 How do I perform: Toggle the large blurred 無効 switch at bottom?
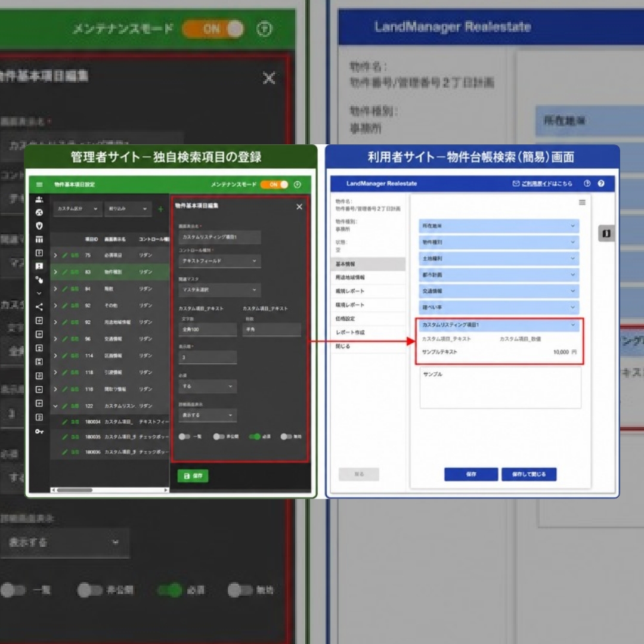[x=240, y=590]
